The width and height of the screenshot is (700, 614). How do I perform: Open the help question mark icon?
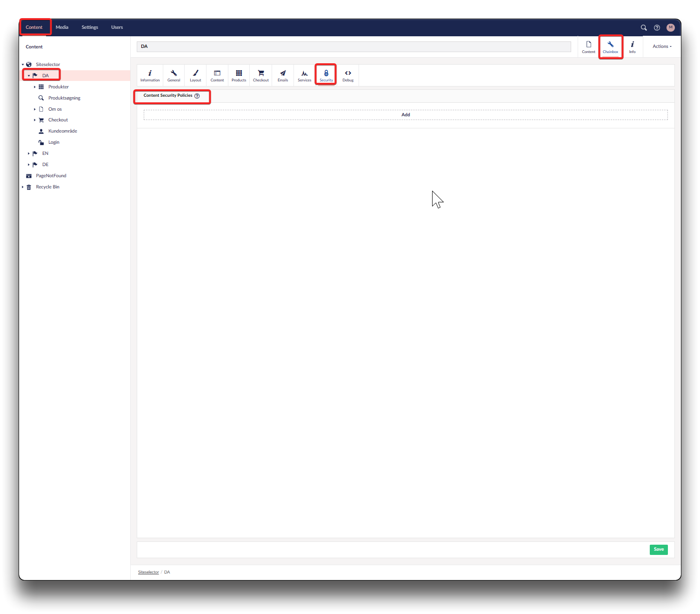657,28
